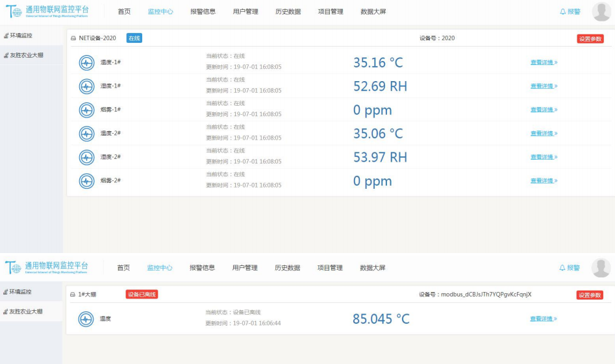Select the 烟雾-2# smoke sensor icon
The width and height of the screenshot is (615, 364).
86,181
